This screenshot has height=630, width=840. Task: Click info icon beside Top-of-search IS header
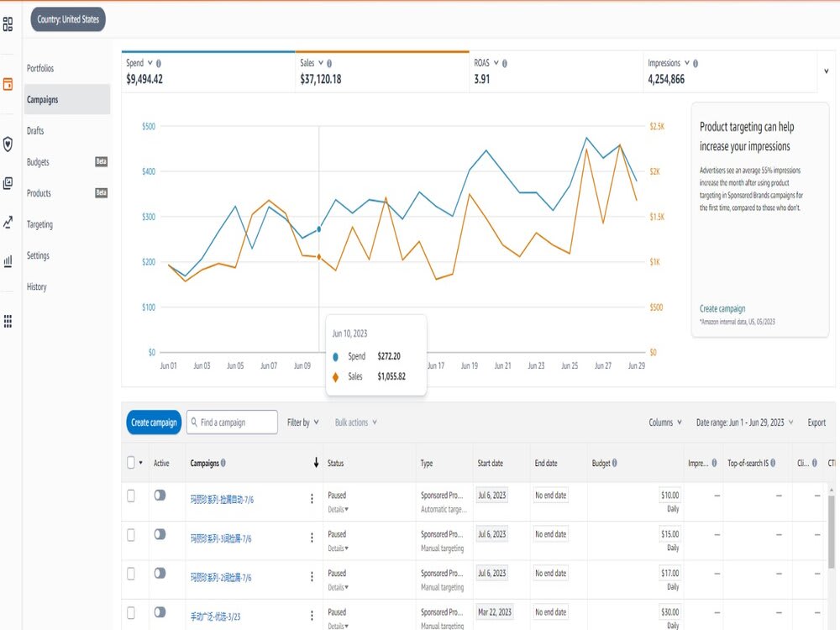pyautogui.click(x=773, y=463)
